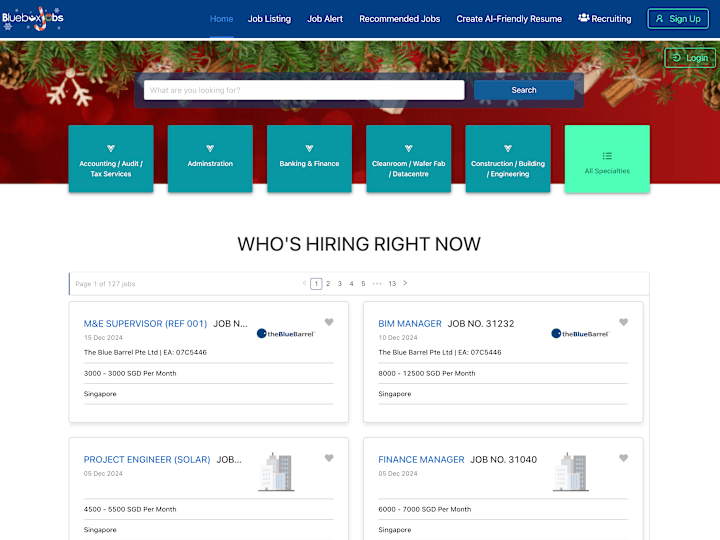Favorite the BIM Manager job with heart icon
The width and height of the screenshot is (720, 540).
coord(623,322)
